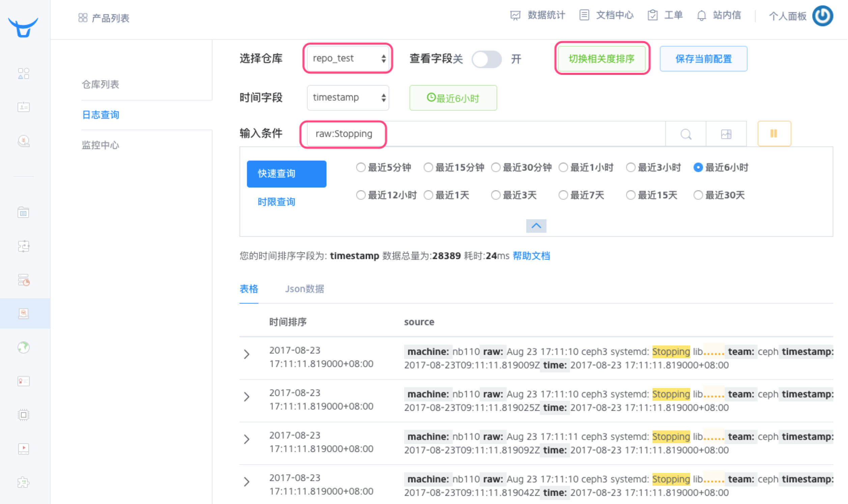Viewport: 848px width, 504px height.
Task: Open the shapes overview sidebar icon
Action: [x=23, y=73]
